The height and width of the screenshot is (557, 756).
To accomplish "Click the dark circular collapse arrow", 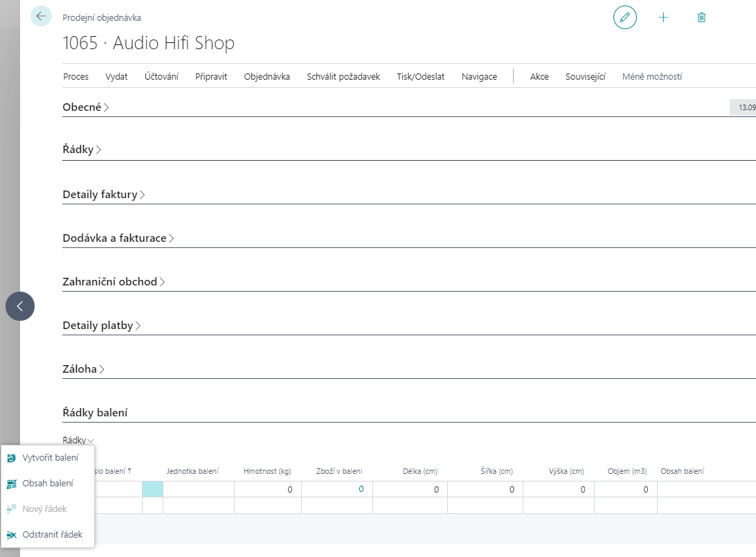I will tap(20, 306).
